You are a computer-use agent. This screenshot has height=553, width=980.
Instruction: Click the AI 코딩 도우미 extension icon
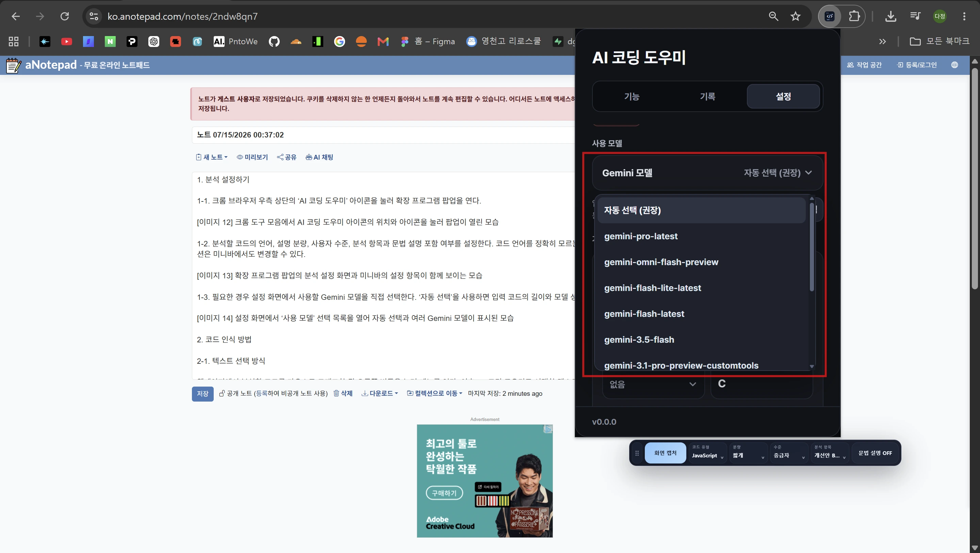point(830,16)
